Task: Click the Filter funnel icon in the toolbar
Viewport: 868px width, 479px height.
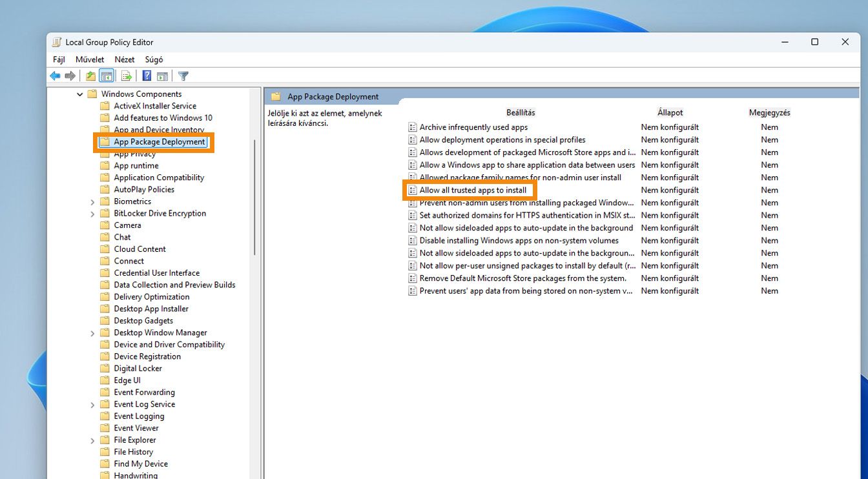Action: pyautogui.click(x=183, y=76)
